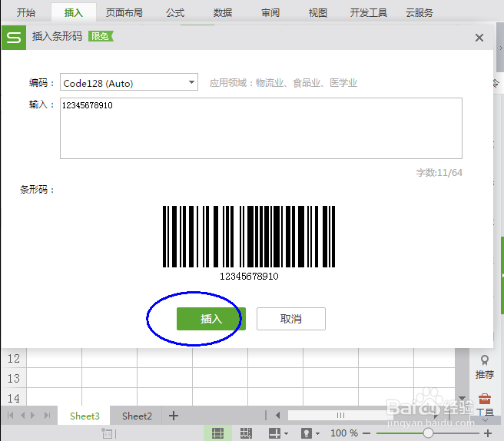
Task: Select row header 14
Action: [14, 397]
